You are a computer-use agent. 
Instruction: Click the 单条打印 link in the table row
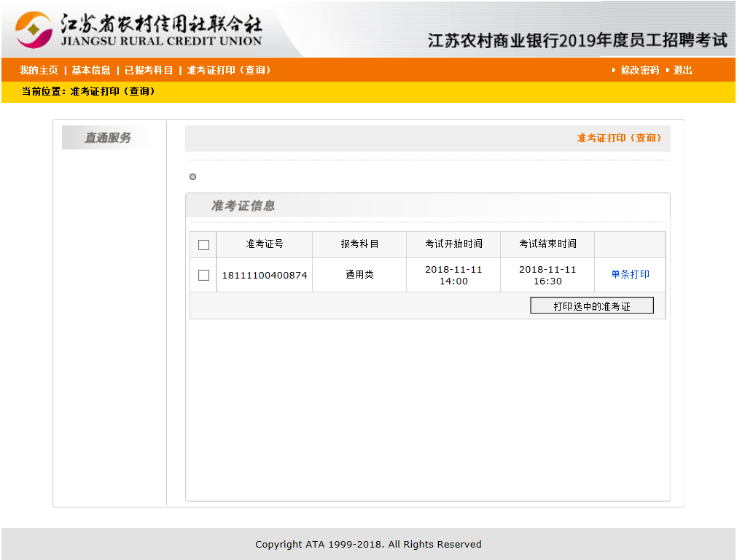630,275
